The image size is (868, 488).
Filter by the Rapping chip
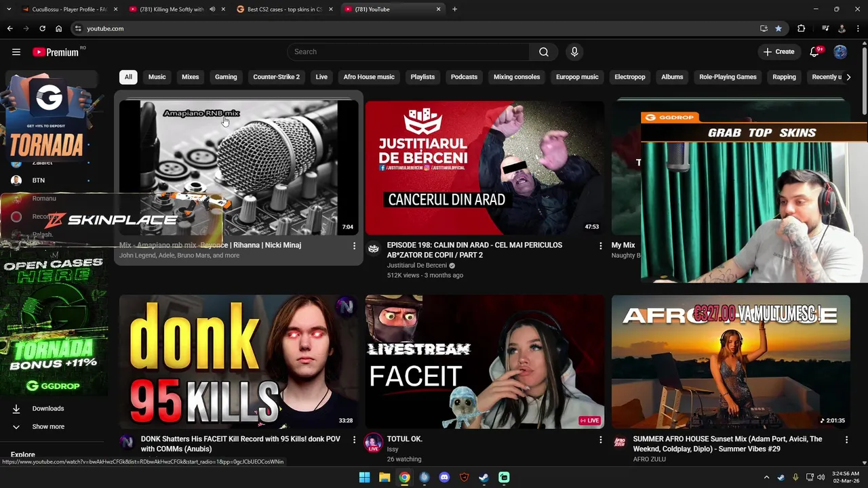(x=784, y=77)
